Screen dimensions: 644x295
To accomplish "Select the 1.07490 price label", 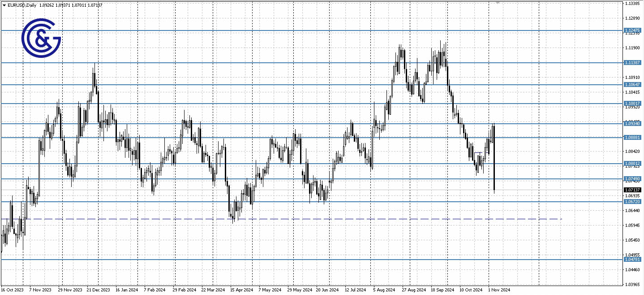I will point(632,179).
